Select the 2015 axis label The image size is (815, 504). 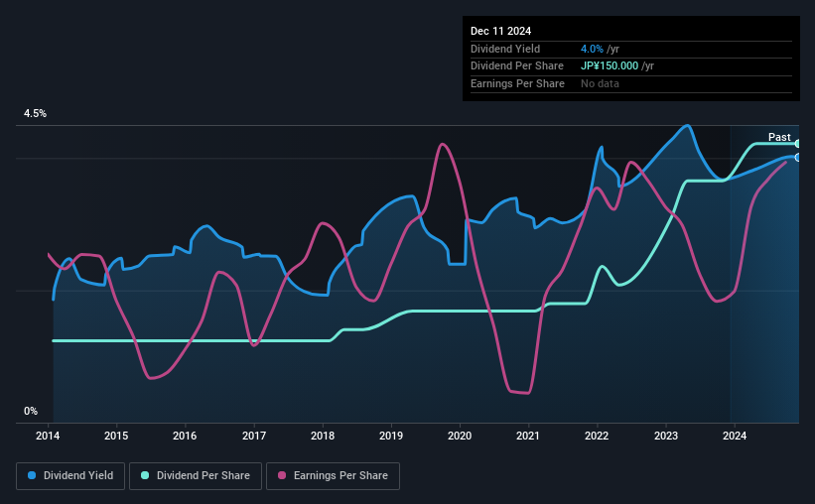(116, 436)
